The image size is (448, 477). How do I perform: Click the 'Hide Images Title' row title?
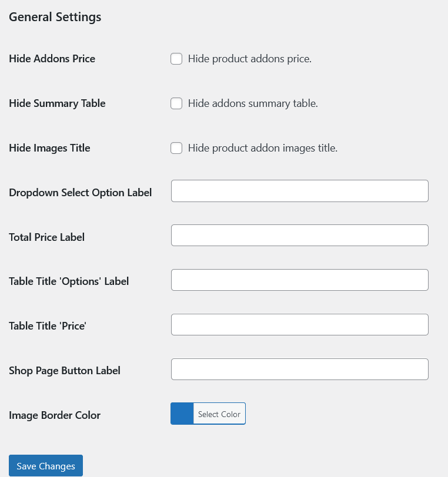coord(49,148)
